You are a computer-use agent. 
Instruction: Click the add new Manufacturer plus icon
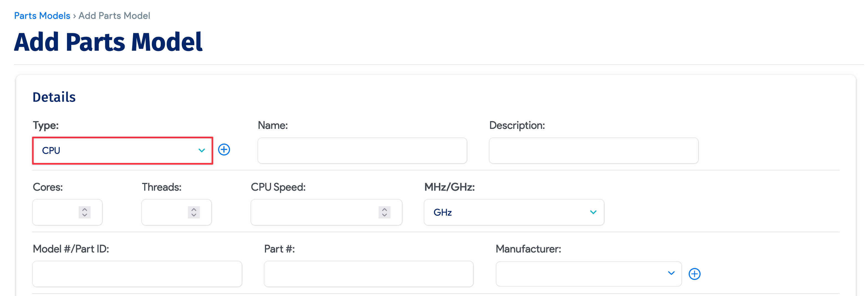coord(695,274)
